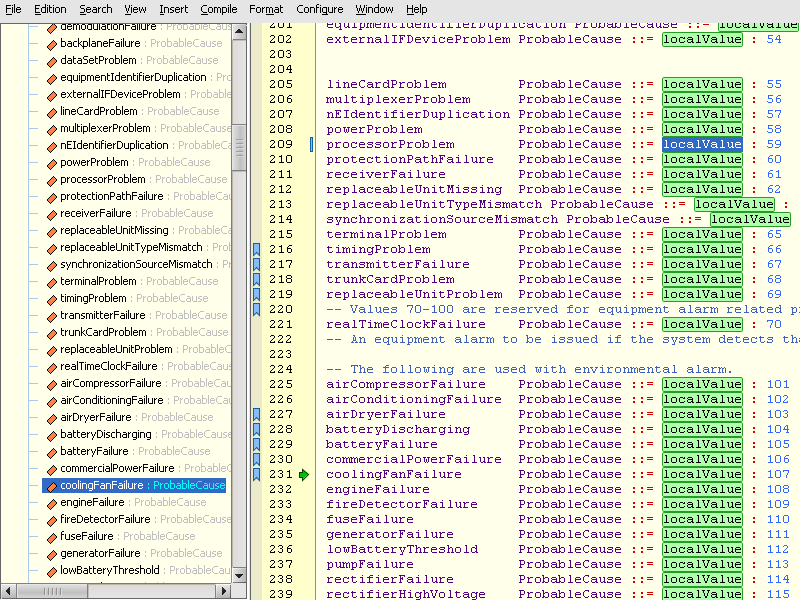The image size is (800, 600).
Task: Select synchronizationSourceMismatch tree item
Action: point(138,264)
